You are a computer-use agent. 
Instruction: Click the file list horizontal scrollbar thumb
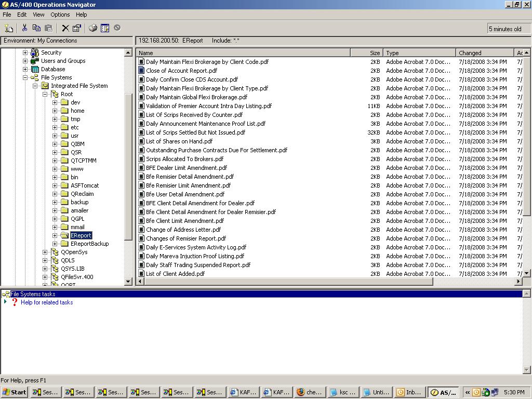click(x=288, y=281)
